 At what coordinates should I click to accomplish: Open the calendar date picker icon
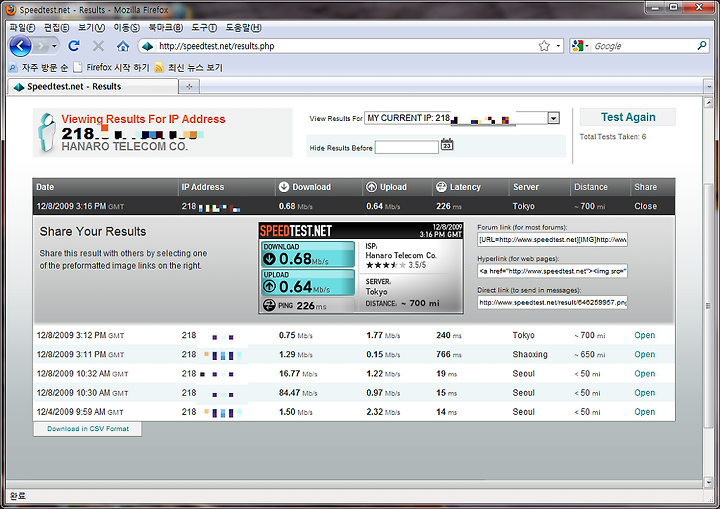tap(447, 145)
